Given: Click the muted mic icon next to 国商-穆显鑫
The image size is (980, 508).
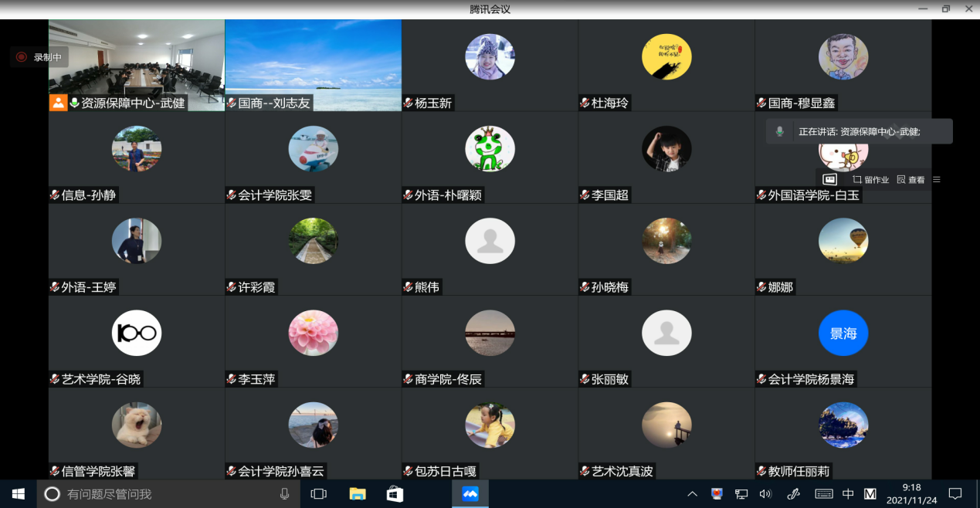Looking at the screenshot, I should click(x=762, y=103).
